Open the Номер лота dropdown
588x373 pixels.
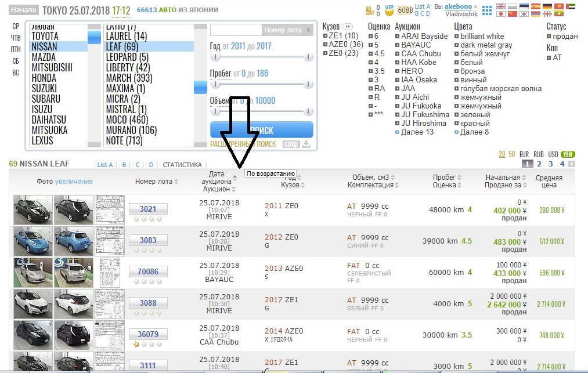click(x=287, y=30)
